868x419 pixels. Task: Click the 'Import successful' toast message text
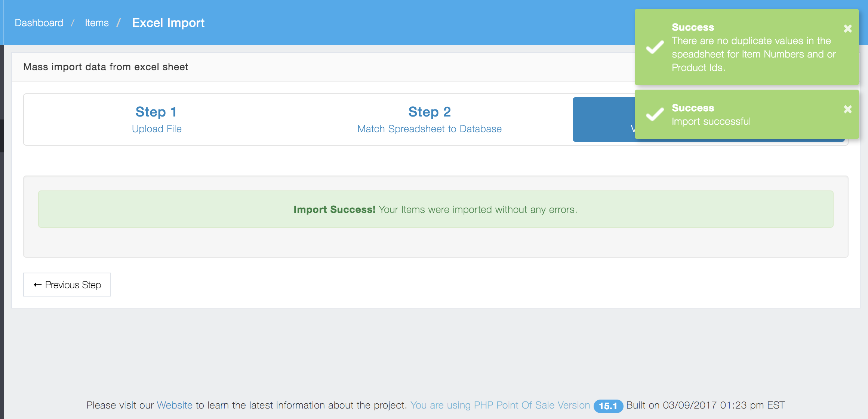pyautogui.click(x=711, y=121)
